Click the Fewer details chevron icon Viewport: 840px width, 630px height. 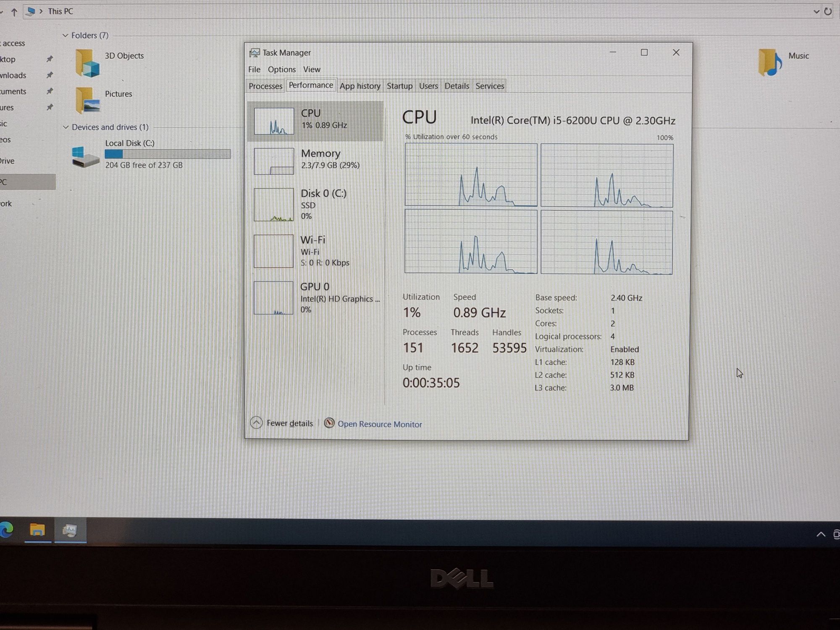[256, 423]
